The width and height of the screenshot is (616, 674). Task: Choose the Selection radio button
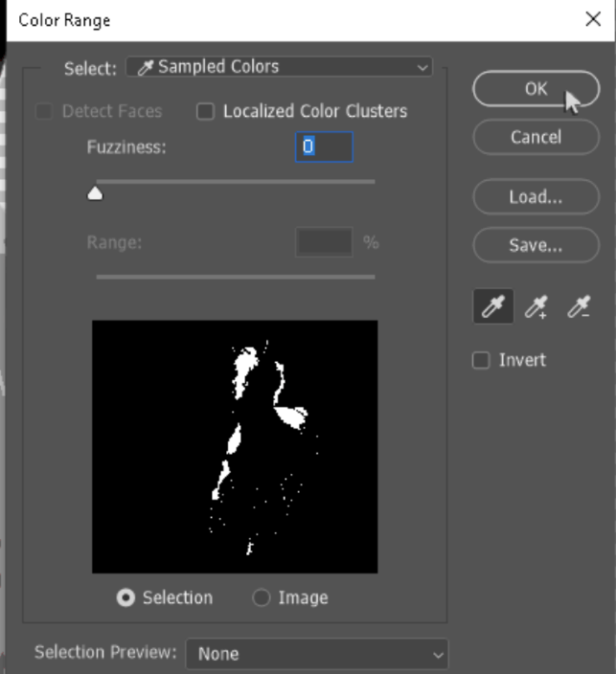[x=125, y=598]
